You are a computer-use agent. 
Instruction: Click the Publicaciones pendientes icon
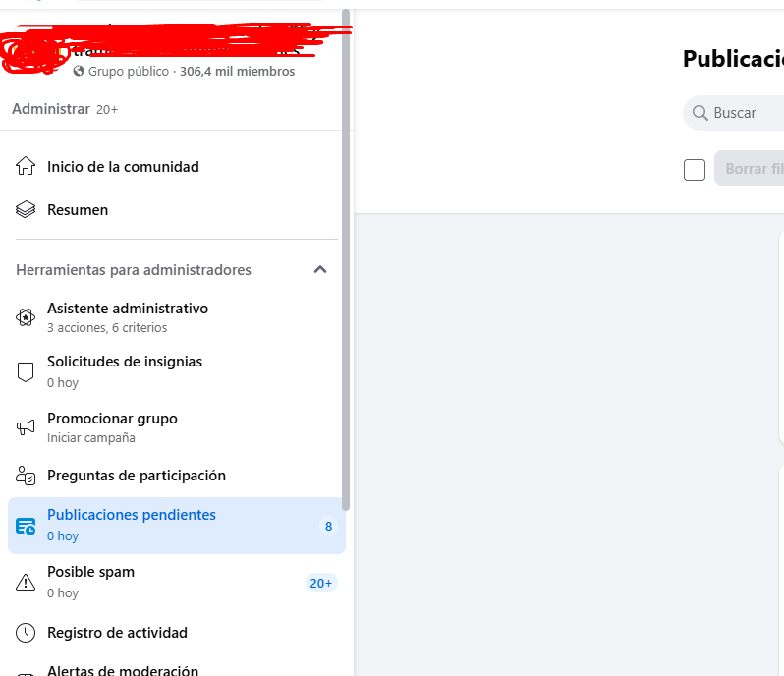click(x=26, y=526)
